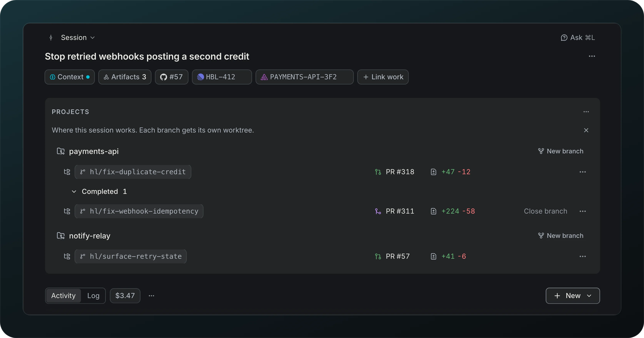Select the payments-api project name
This screenshot has width=644, height=338.
(94, 151)
